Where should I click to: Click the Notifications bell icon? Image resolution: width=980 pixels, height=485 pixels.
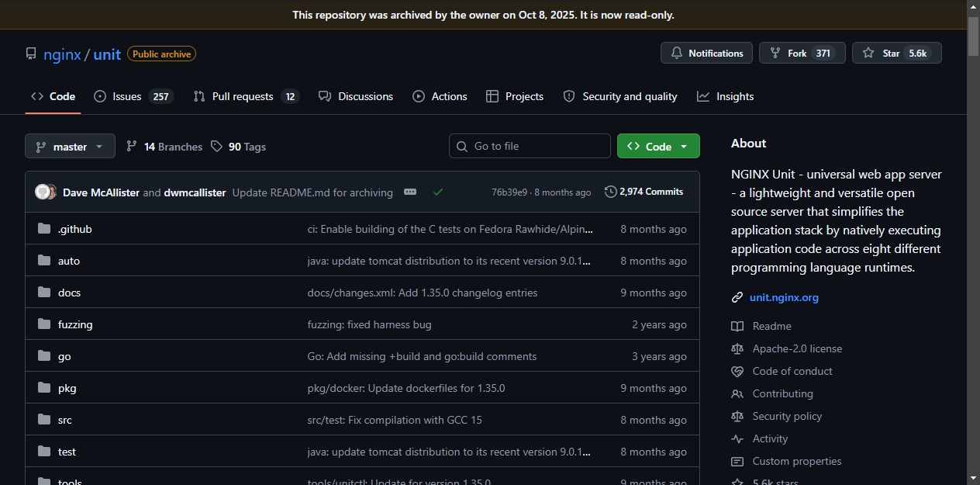[677, 53]
